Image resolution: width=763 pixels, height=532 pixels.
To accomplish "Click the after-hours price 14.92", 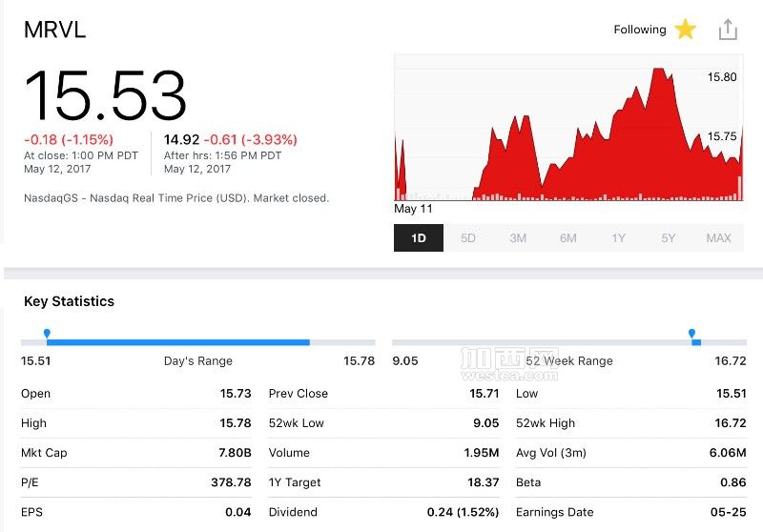I will coord(181,139).
